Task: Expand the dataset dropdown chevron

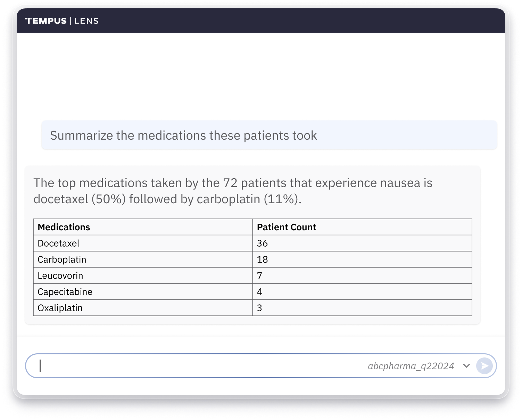Action: pos(466,366)
